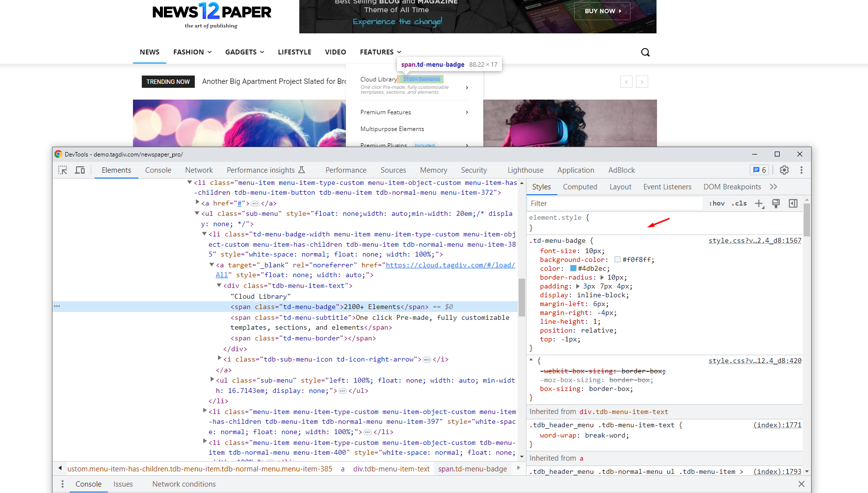This screenshot has width=868, height=493.
Task: Activate the inspect element picker icon
Action: point(63,170)
